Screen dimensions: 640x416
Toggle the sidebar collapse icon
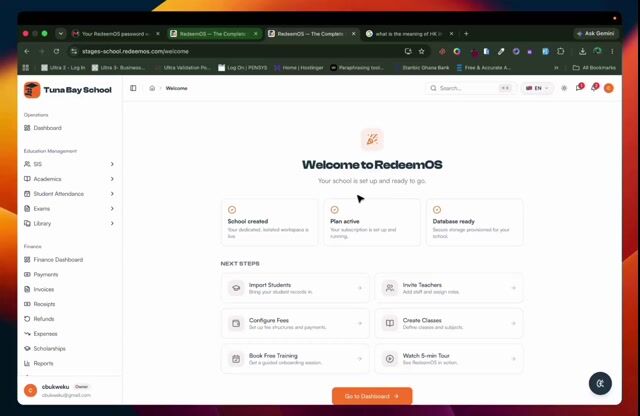133,88
